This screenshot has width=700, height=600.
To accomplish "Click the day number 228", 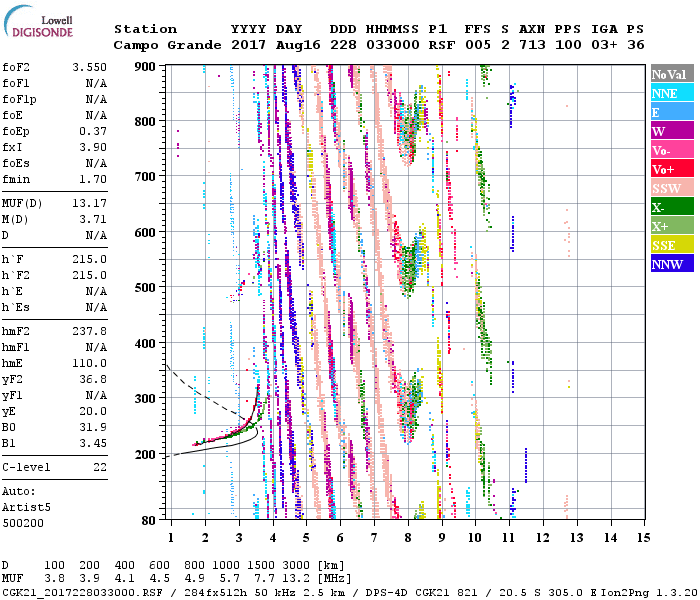I will click(343, 45).
